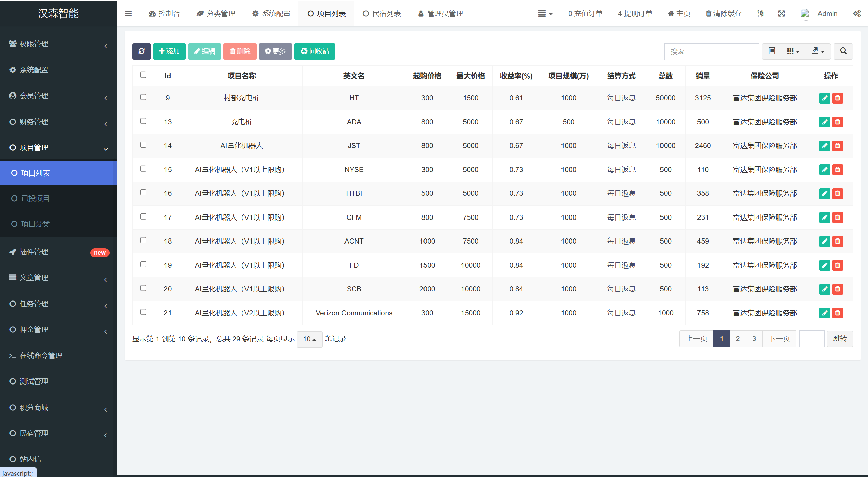Tick the checkbox for row Id 9
Screen dimensions: 868x477
pos(143,97)
